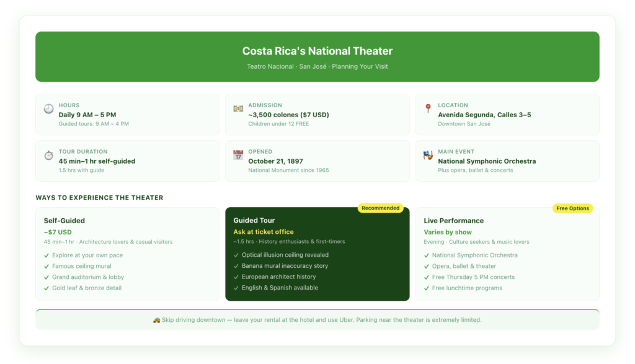Click the taxi icon in the tip banner

(x=156, y=320)
